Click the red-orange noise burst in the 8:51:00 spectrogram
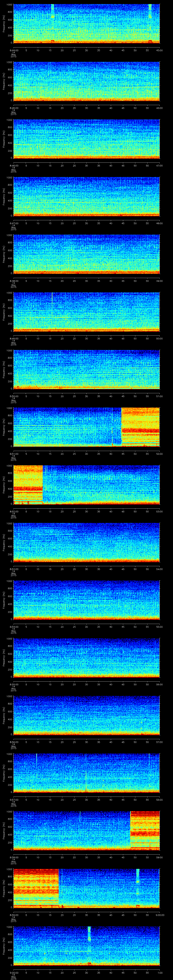 [141, 427]
